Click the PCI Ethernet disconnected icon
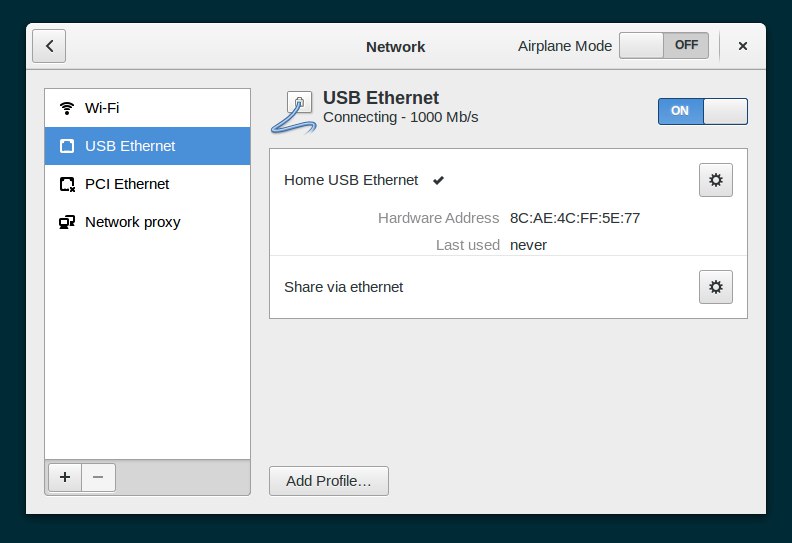This screenshot has width=792, height=543. [67, 184]
